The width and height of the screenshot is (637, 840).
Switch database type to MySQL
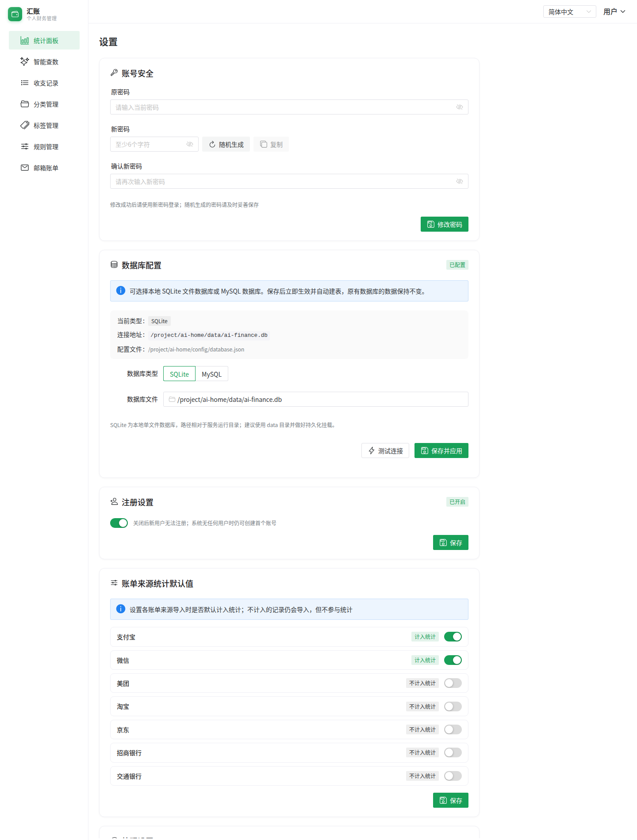tap(211, 374)
